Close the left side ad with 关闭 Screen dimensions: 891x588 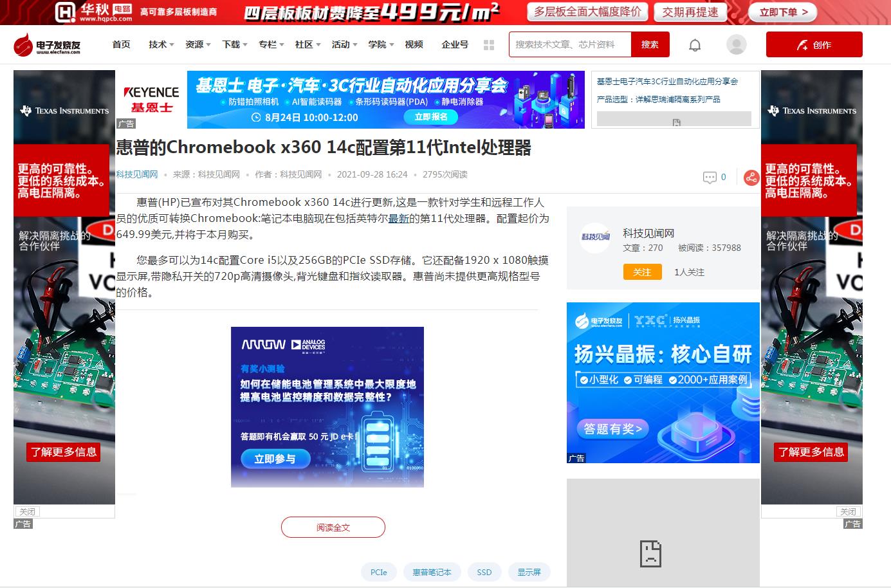[x=27, y=512]
